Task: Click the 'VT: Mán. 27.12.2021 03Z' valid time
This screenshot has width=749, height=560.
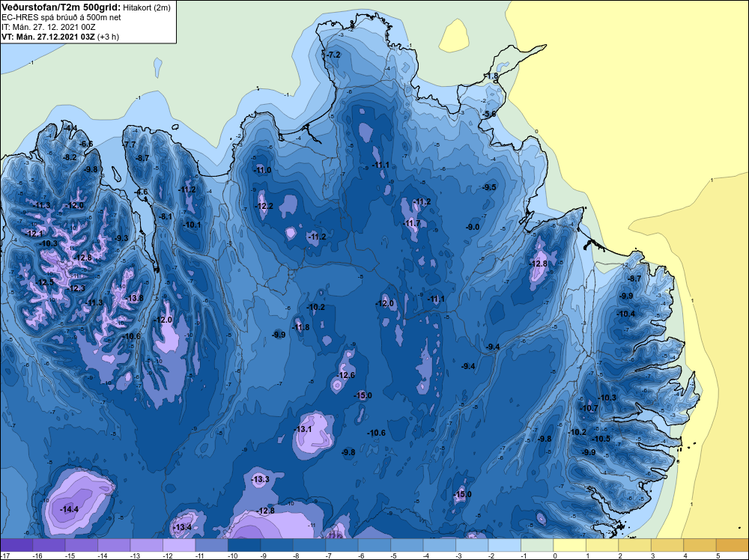Action: tap(48, 37)
